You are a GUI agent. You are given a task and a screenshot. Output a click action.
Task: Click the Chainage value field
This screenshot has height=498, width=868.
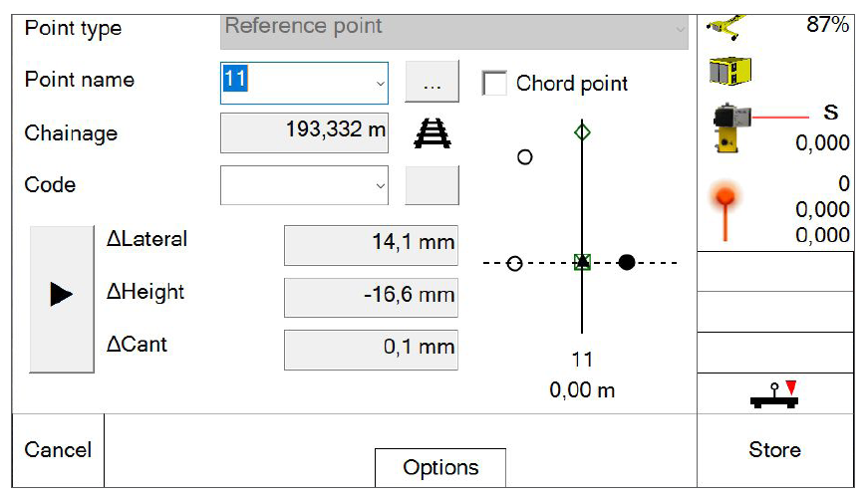tap(305, 132)
